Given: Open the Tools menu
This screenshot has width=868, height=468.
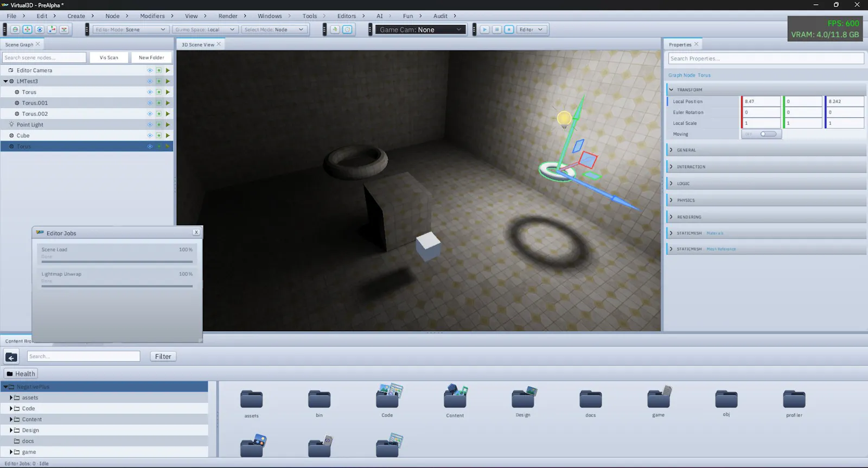Looking at the screenshot, I should pyautogui.click(x=310, y=16).
